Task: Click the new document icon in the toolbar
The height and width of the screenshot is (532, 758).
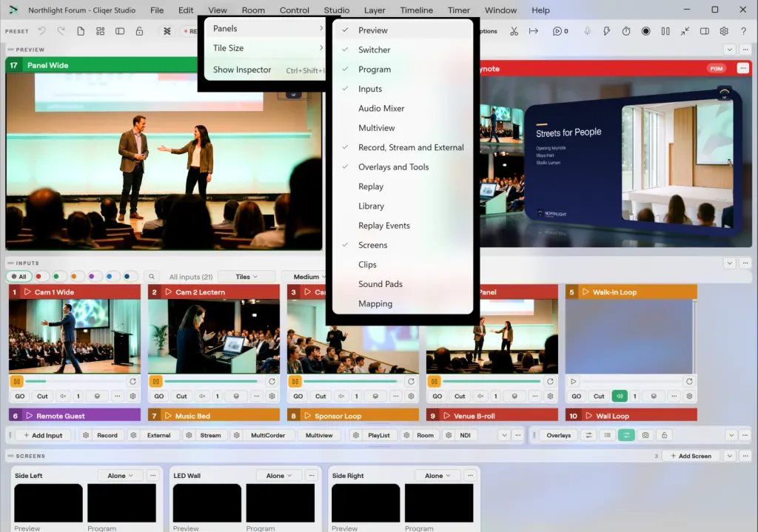Action: [81, 31]
